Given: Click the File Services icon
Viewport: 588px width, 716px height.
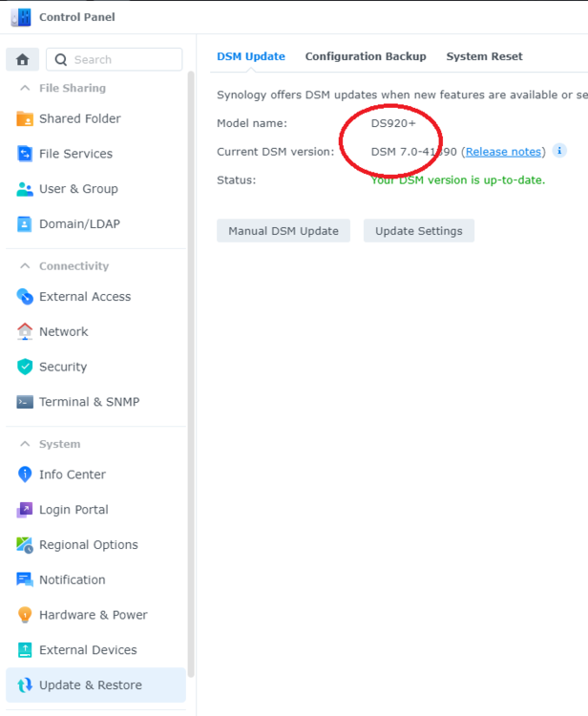Looking at the screenshot, I should [25, 154].
